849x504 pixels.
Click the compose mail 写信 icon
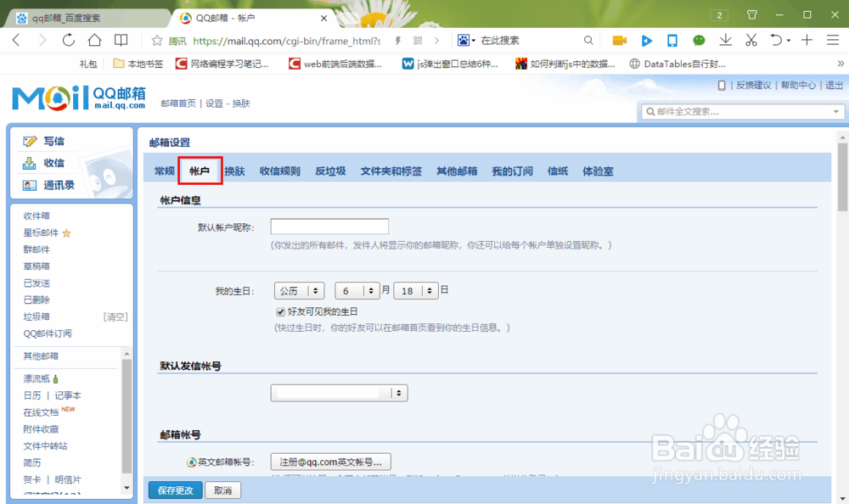tap(30, 142)
